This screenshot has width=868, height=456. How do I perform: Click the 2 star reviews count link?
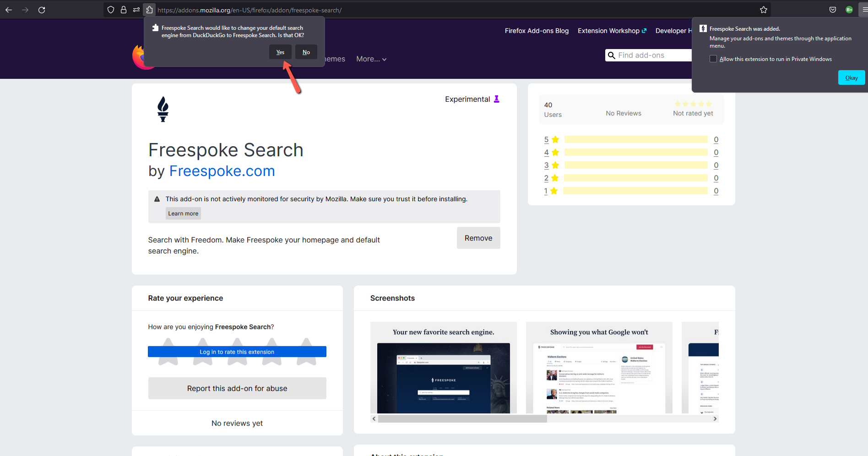coord(716,178)
